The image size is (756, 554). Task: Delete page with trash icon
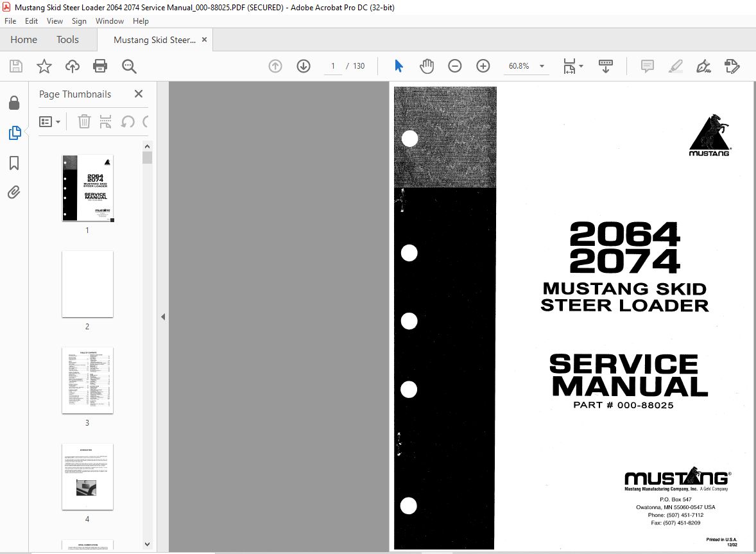point(84,121)
